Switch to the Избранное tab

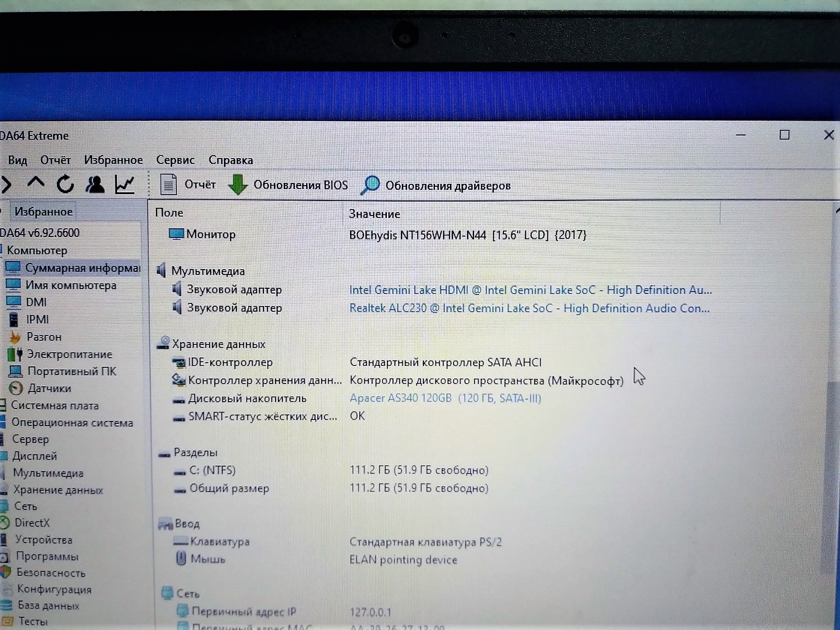point(43,212)
